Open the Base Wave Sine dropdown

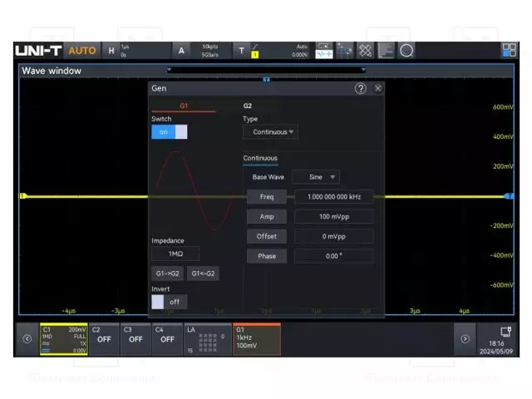(316, 177)
